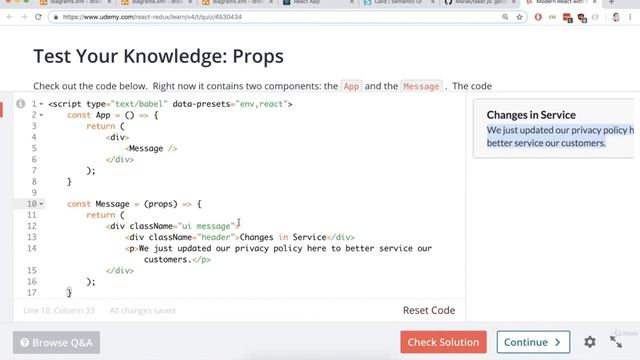This screenshot has width=640, height=360.
Task: Toggle fullscreen with the expand arrows icon
Action: 616,342
